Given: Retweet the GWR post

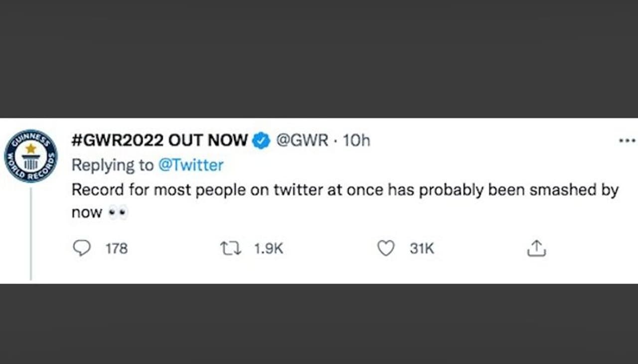Looking at the screenshot, I should coord(231,248).
